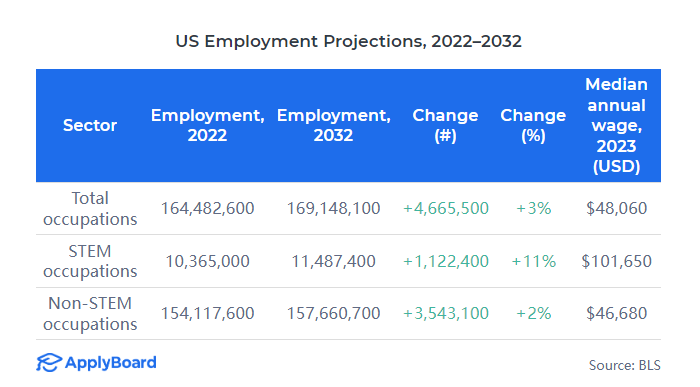Screen dimensions: 700x387
Task: Click the 164,482,600 employment cell
Action: 208,208
